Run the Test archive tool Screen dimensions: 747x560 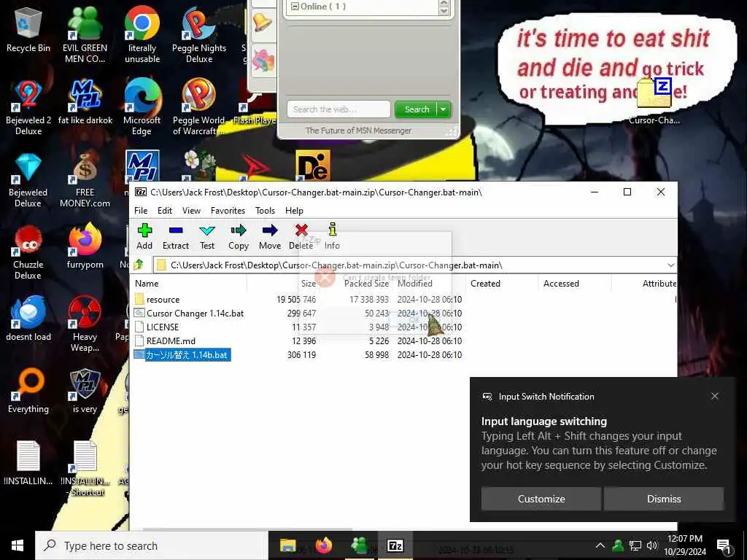point(206,237)
